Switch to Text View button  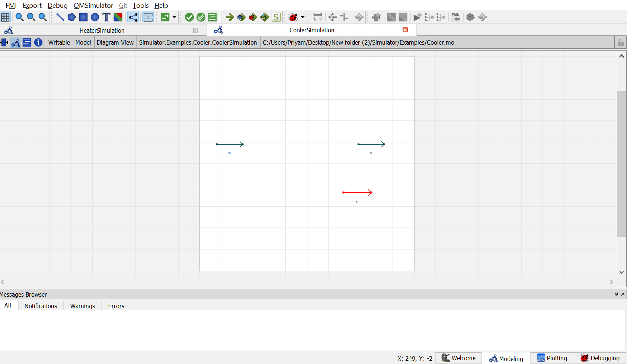[x=27, y=42]
